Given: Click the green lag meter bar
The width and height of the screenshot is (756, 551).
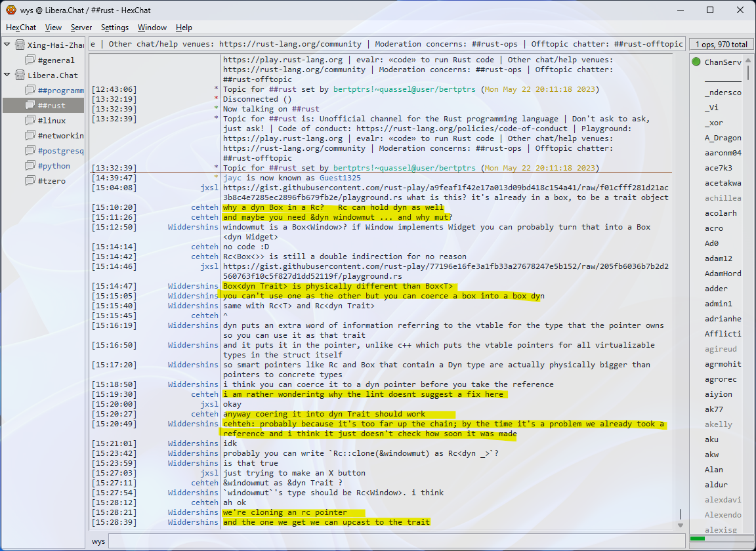Looking at the screenshot, I should coord(698,539).
